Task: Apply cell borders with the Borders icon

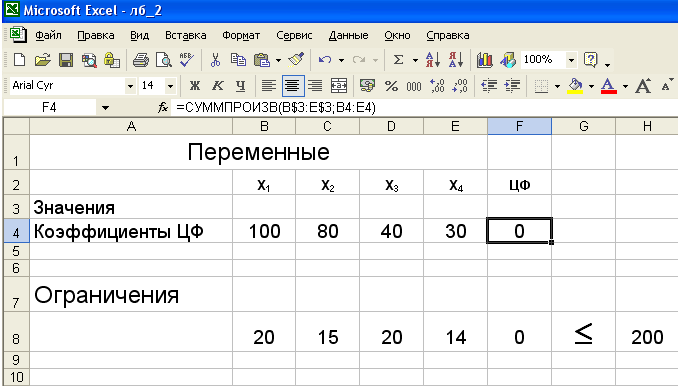Action: tap(540, 86)
